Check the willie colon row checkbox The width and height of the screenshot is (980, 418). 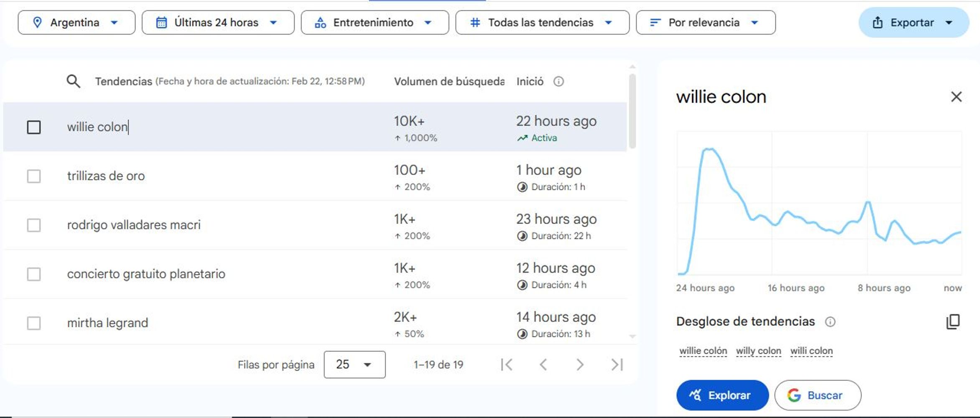pos(34,127)
